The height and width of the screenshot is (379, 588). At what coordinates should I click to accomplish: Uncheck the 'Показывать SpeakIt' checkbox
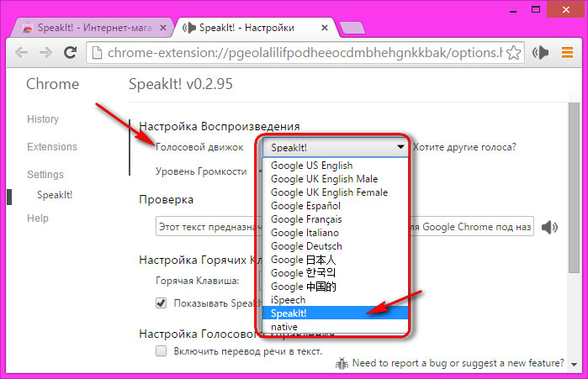[x=162, y=303]
